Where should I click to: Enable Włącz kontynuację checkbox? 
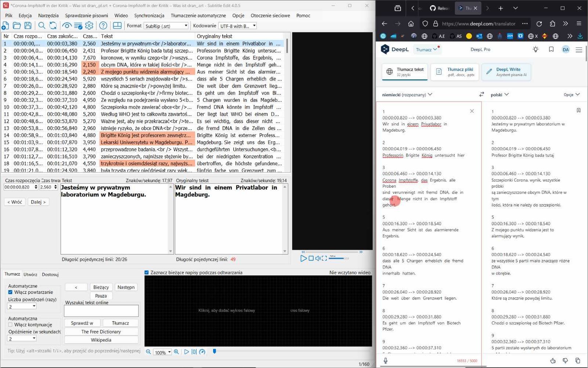pos(10,325)
